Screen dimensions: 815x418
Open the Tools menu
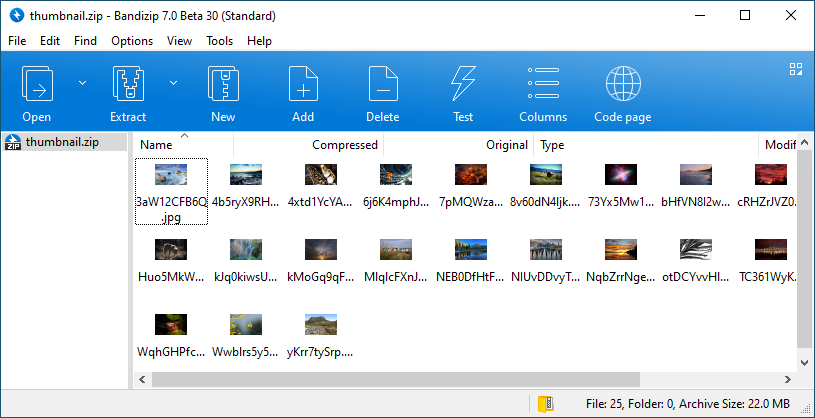[219, 41]
